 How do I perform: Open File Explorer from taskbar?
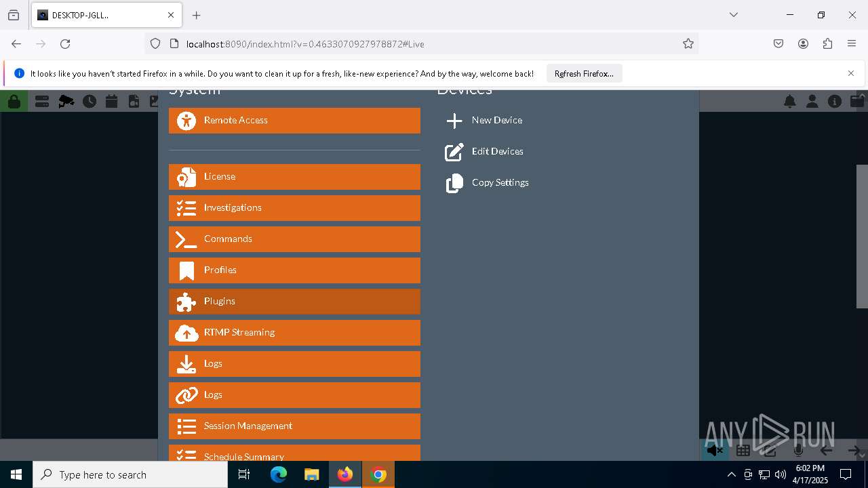(x=311, y=474)
